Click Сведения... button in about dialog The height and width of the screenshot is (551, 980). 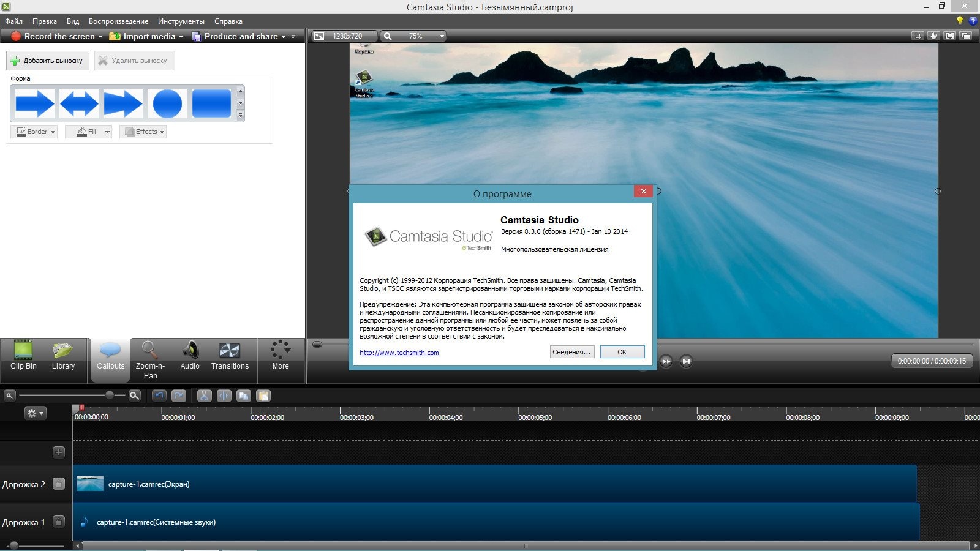(572, 352)
